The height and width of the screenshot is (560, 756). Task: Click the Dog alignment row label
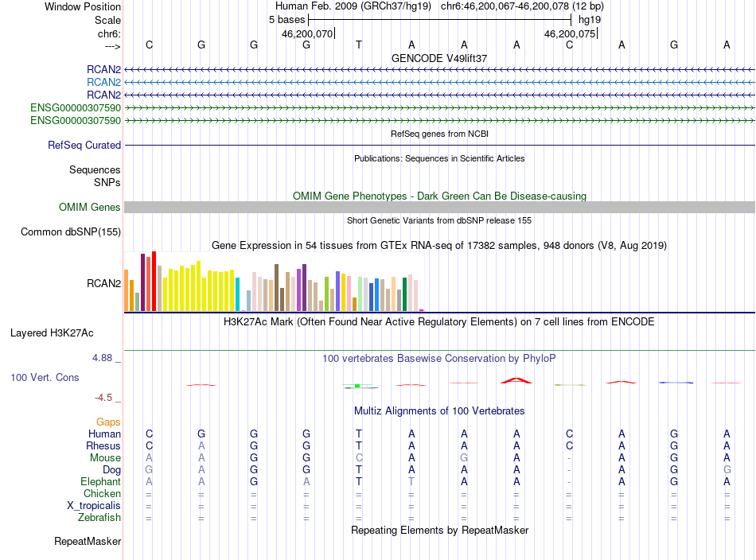(111, 470)
